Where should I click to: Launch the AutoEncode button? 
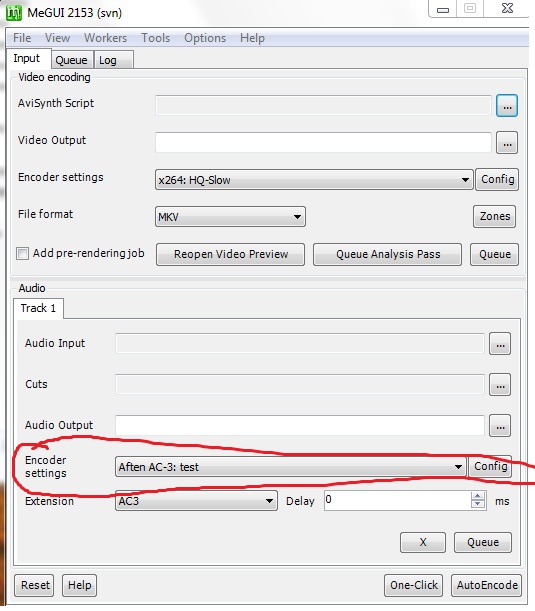click(x=487, y=585)
